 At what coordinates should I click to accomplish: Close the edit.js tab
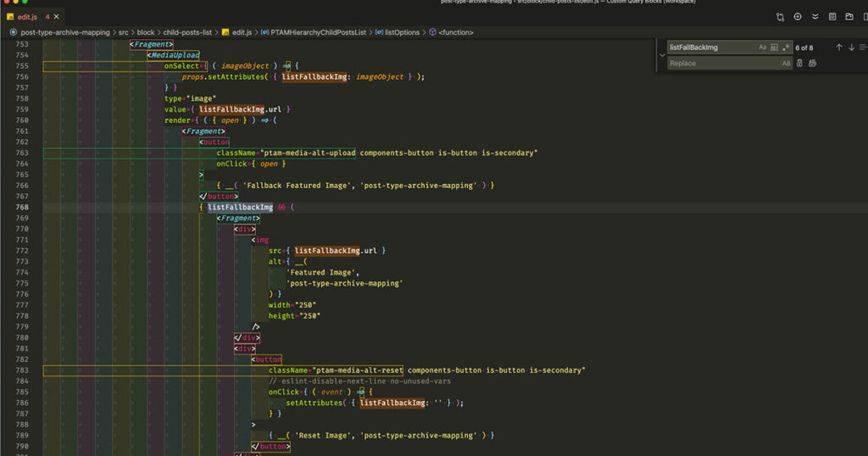pos(57,17)
